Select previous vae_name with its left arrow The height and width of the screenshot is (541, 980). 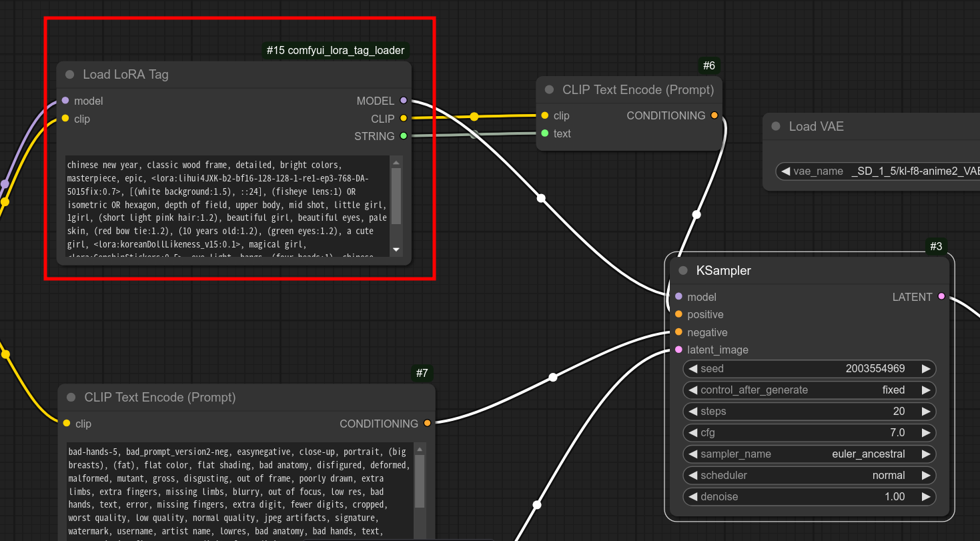click(x=785, y=171)
